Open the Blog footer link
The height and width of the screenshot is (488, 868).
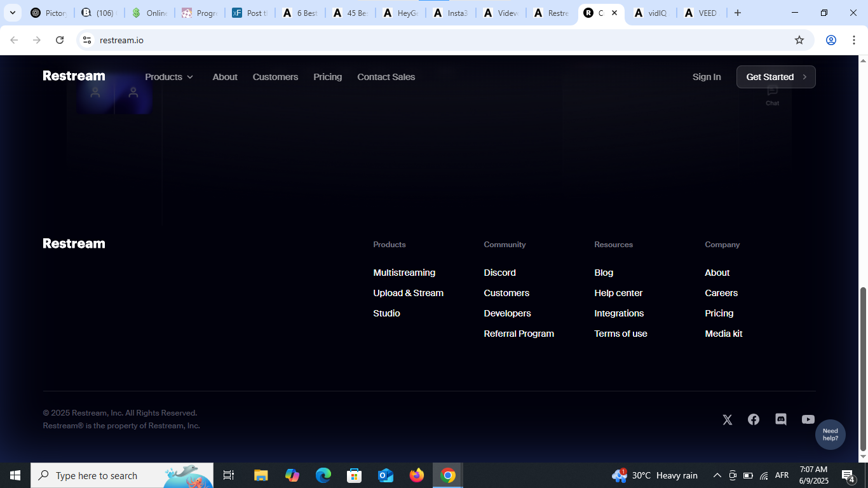click(604, 273)
